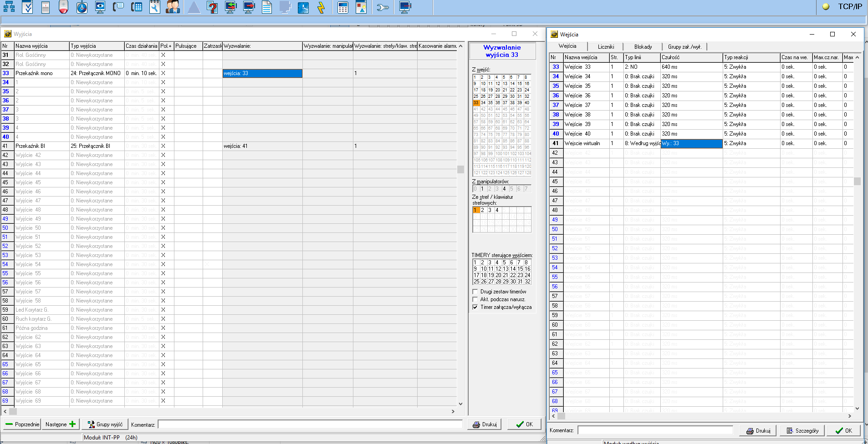The height and width of the screenshot is (444, 868).
Task: Open the blue clock icon
Action: pos(303,7)
